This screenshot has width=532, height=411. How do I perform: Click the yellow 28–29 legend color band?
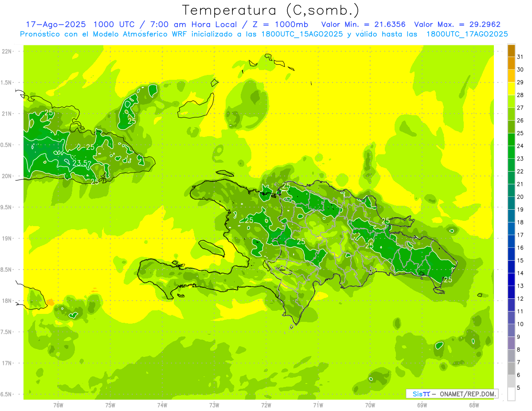pos(511,89)
